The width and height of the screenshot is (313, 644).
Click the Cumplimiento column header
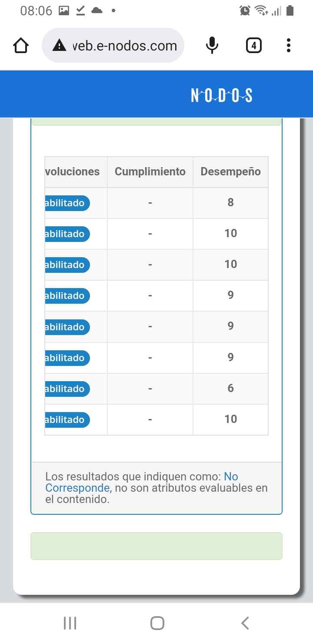tap(150, 172)
